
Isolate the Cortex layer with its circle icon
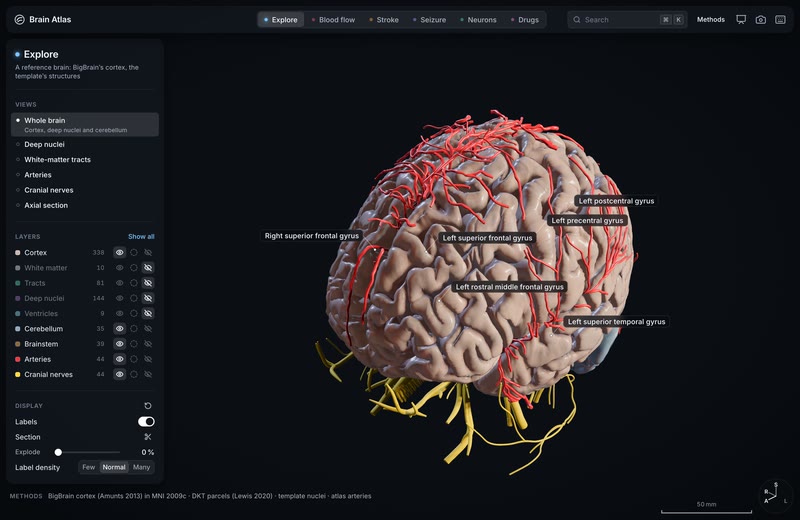[134, 252]
